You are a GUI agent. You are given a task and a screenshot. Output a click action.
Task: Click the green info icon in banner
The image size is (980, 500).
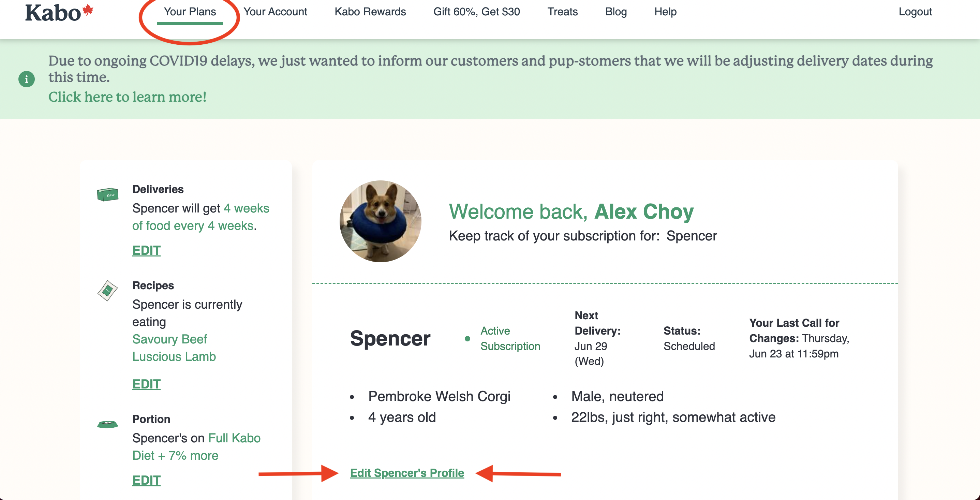click(x=27, y=79)
